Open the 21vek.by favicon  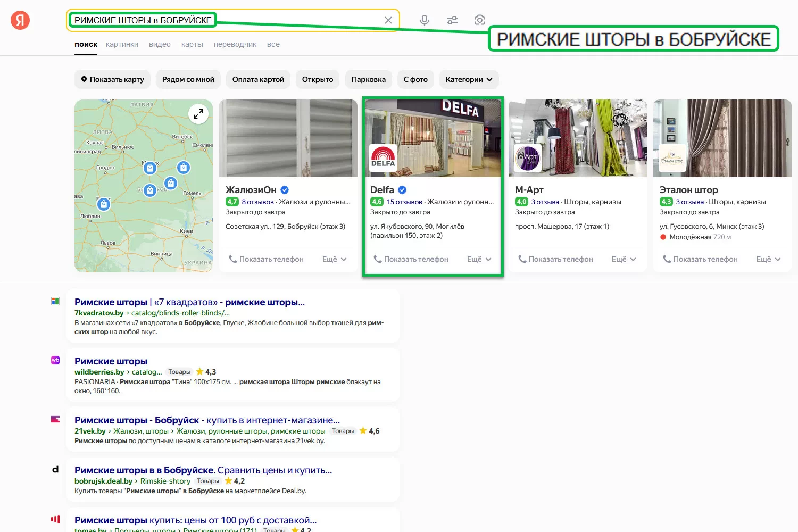tap(55, 419)
